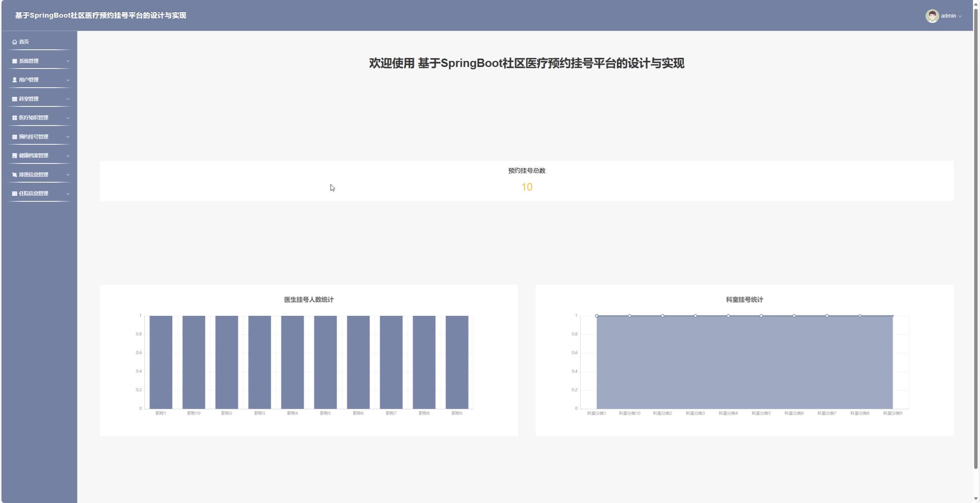Click the 科室管理 sidebar icon
980x503 pixels.
click(15, 99)
